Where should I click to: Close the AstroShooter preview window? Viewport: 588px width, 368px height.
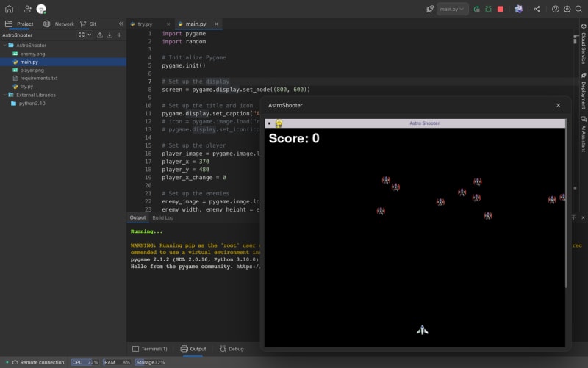pyautogui.click(x=559, y=105)
